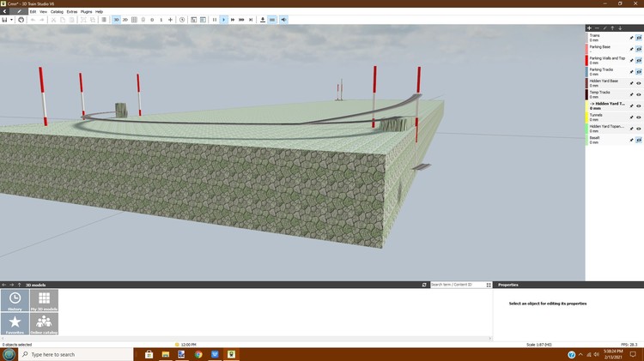Add a new layer with plus icon

[x=588, y=27]
